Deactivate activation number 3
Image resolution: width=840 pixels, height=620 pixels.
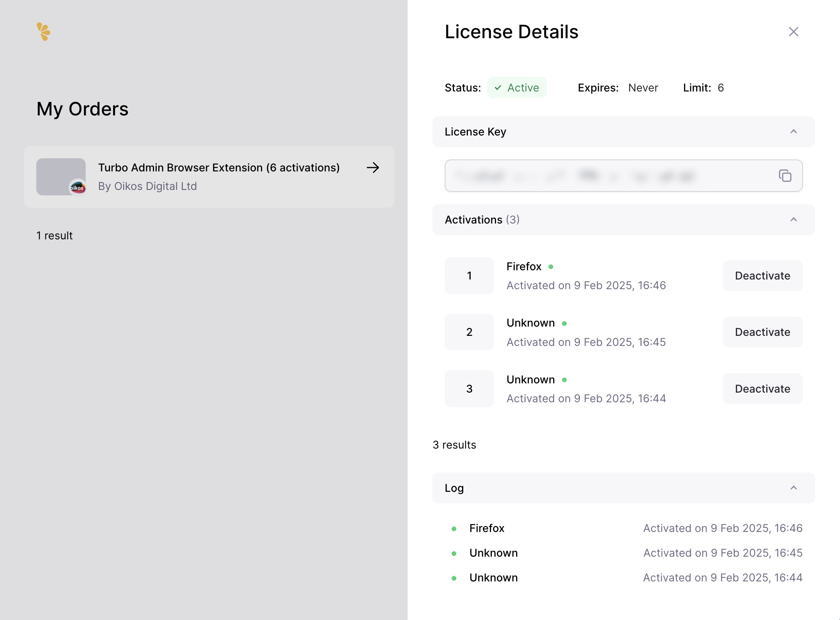coord(762,389)
